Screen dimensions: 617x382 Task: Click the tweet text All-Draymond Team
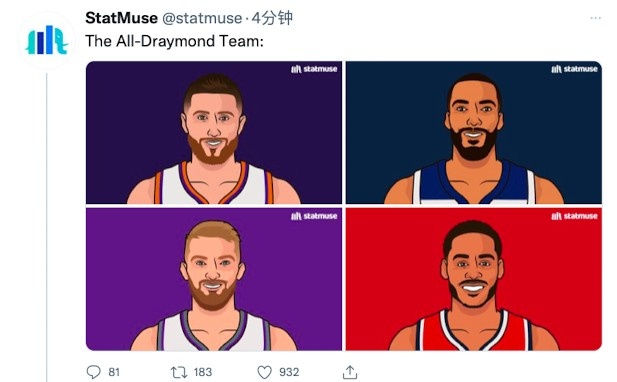coord(190,41)
